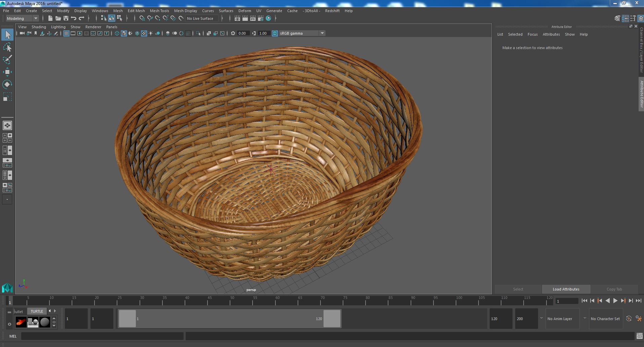
Task: Create a new scene from toolbar
Action: coord(50,18)
